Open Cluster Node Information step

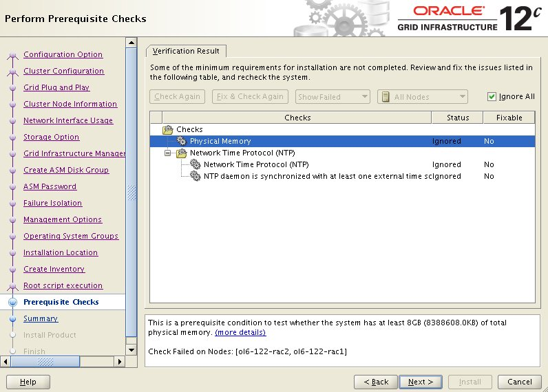click(x=70, y=104)
